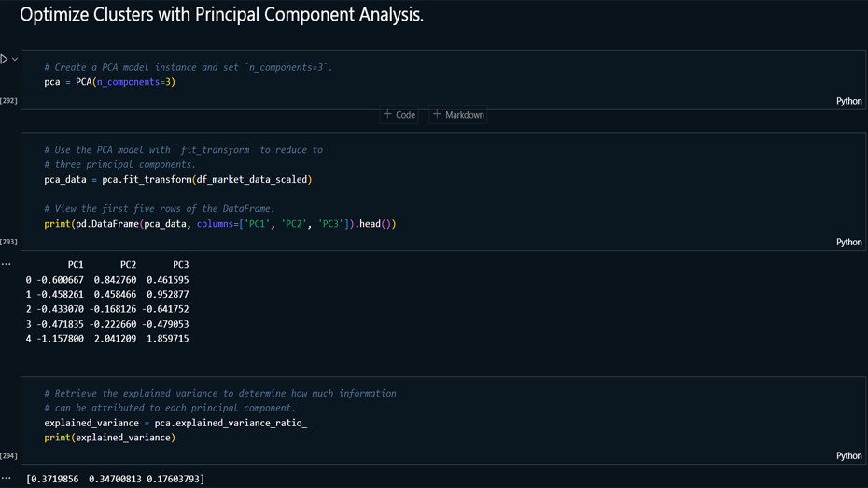Change Python language mode of first cell

[848, 101]
